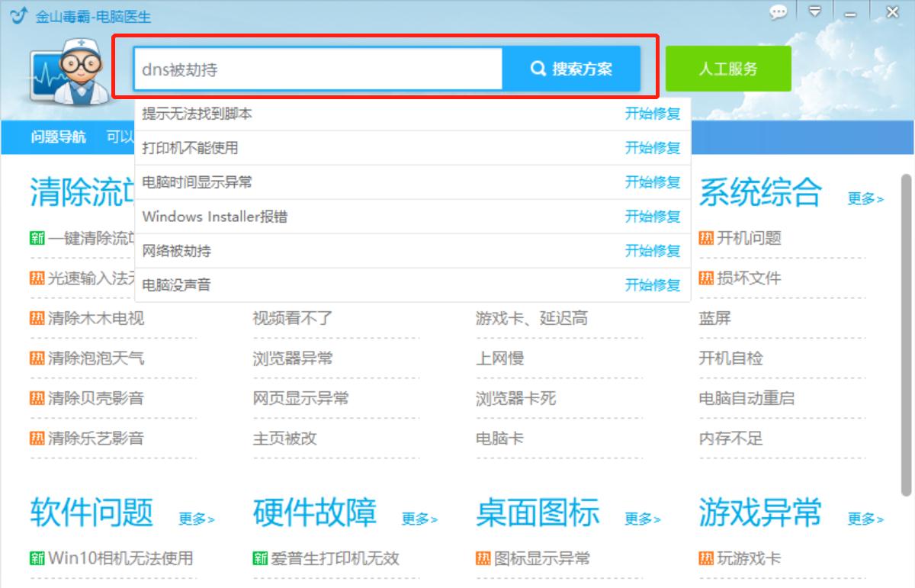Open the main menu dropdown in title bar

815,12
